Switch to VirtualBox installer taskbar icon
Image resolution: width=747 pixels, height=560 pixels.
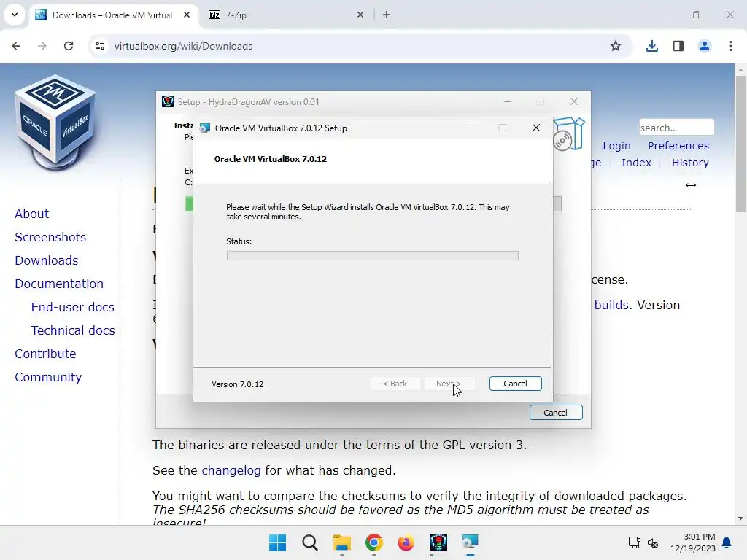click(471, 542)
